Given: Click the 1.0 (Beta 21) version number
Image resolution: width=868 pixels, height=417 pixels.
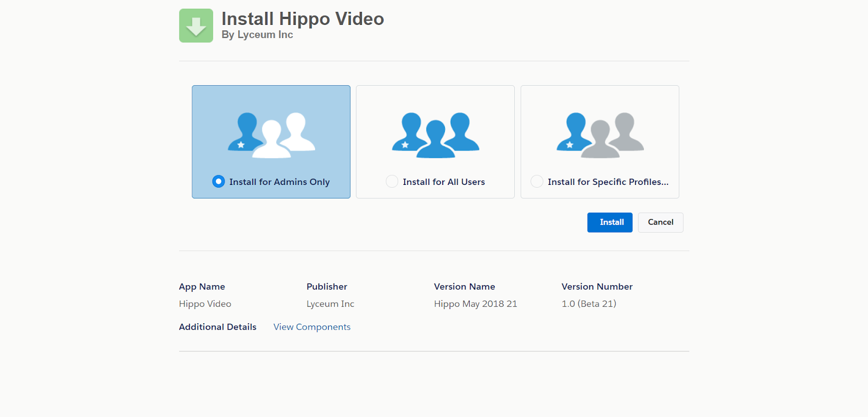Looking at the screenshot, I should tap(589, 304).
